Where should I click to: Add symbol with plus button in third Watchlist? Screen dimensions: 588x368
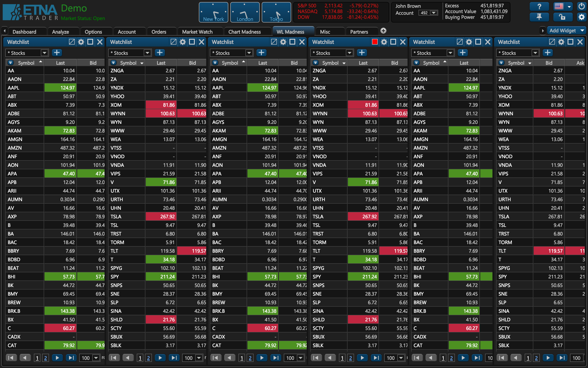click(x=262, y=53)
